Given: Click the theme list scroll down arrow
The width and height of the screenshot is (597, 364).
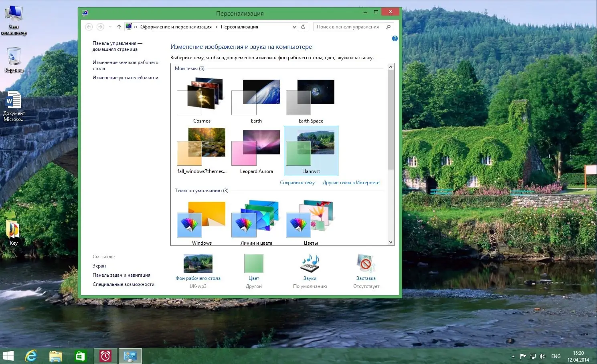Looking at the screenshot, I should pos(391,242).
